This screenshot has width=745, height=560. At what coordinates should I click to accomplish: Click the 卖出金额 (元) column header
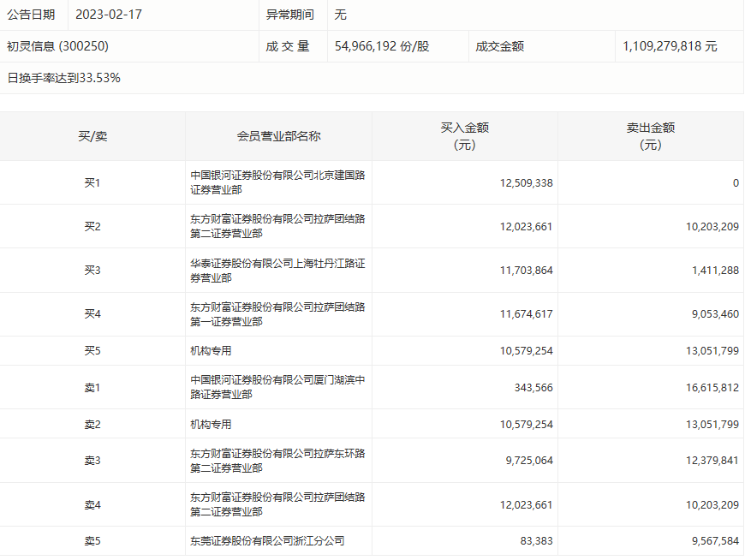(x=651, y=136)
